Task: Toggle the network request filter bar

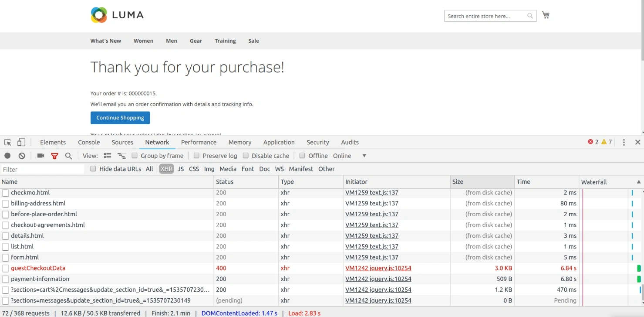Action: (54, 156)
